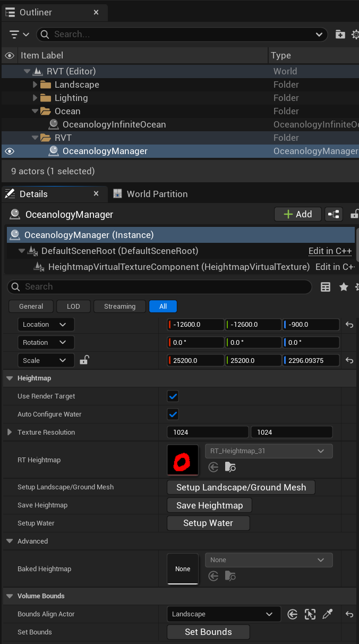The width and height of the screenshot is (359, 644).
Task: Show All property categories
Action: coord(163,307)
